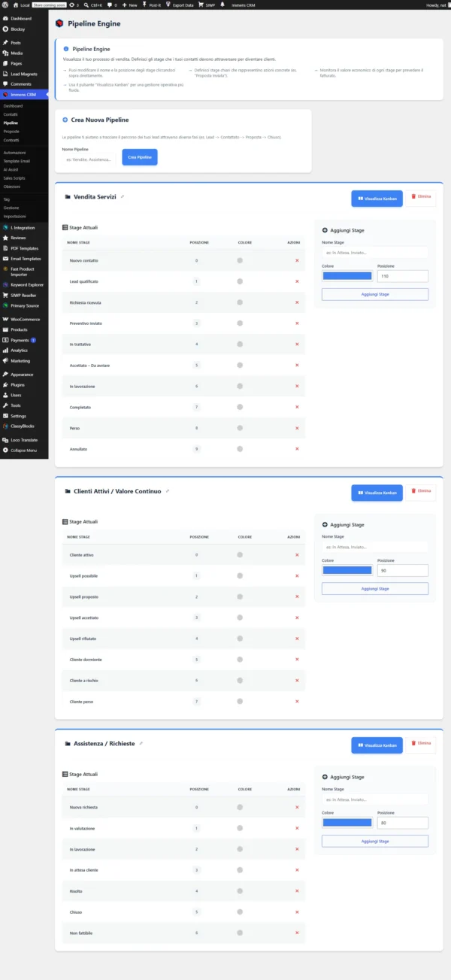The width and height of the screenshot is (451, 980).
Task: Open Loco Translate in the sidebar
Action: point(24,440)
